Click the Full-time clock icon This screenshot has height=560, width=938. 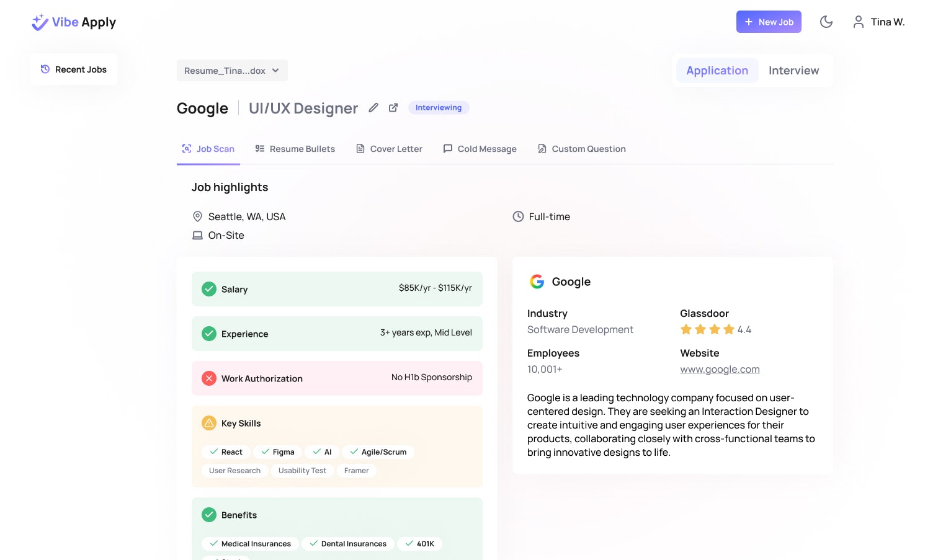[518, 216]
